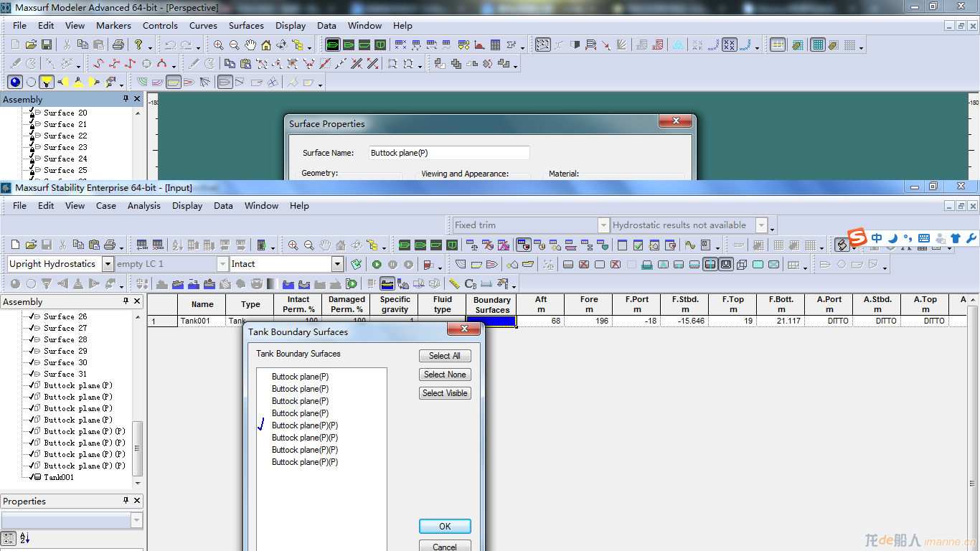Click OK in Tank Boundary Surfaces dialog
Viewport: 980px width, 551px height.
tap(445, 526)
